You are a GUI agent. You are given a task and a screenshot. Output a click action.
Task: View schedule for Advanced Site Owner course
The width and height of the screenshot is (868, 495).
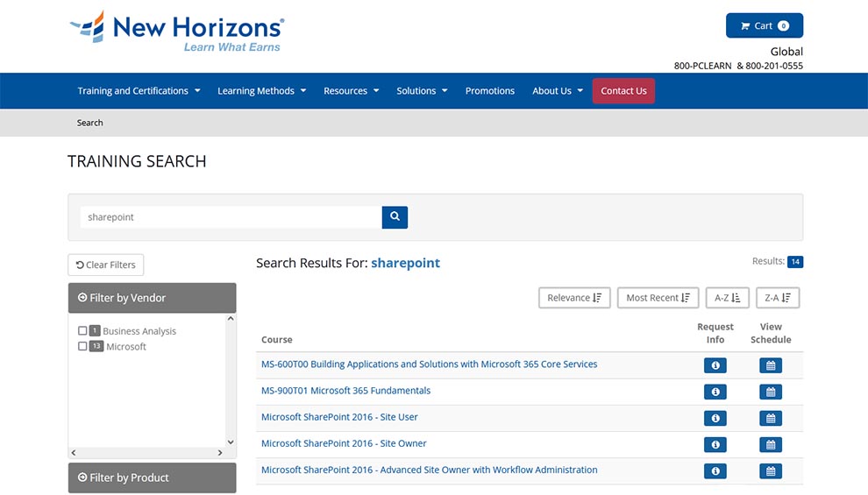771,470
